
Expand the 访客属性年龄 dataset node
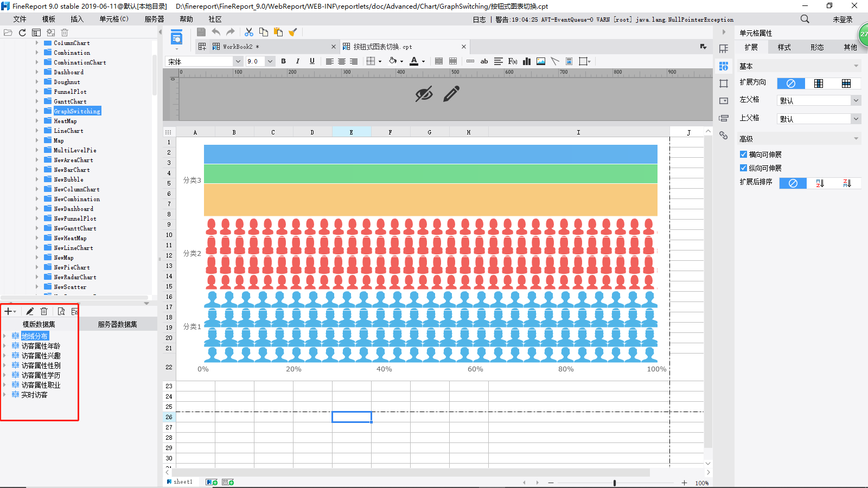click(x=5, y=346)
